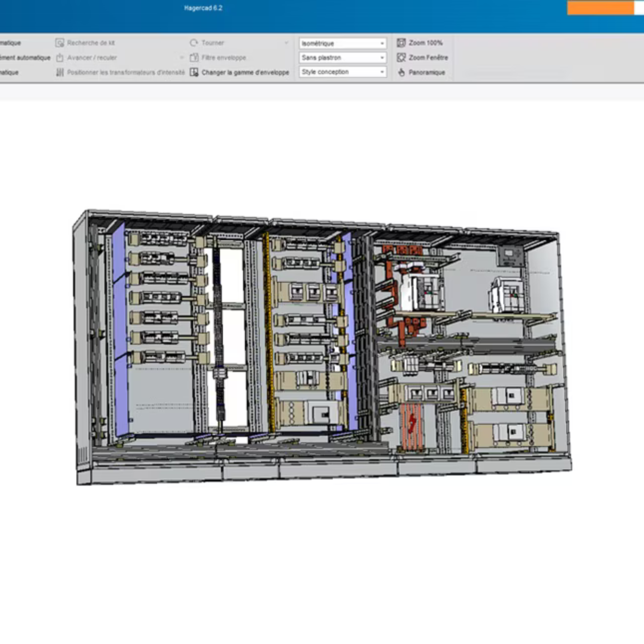644x644 pixels.
Task: Reset view with the Zoom 100% icon
Action: coord(401,43)
